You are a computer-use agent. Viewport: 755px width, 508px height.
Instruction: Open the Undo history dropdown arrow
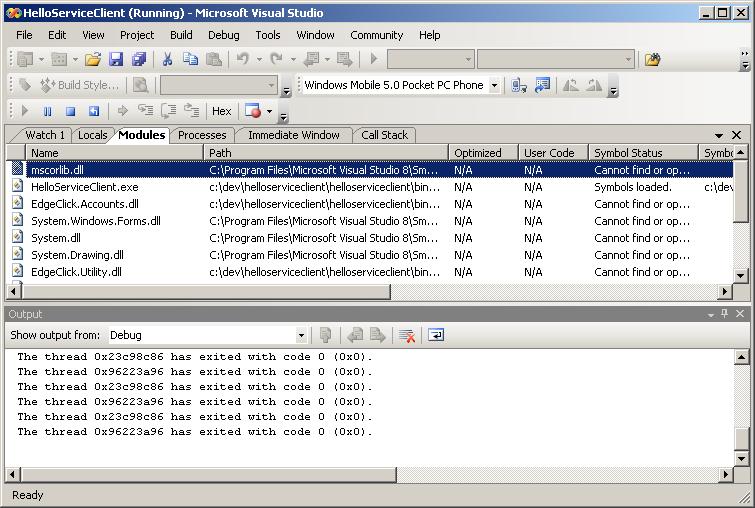[259, 59]
